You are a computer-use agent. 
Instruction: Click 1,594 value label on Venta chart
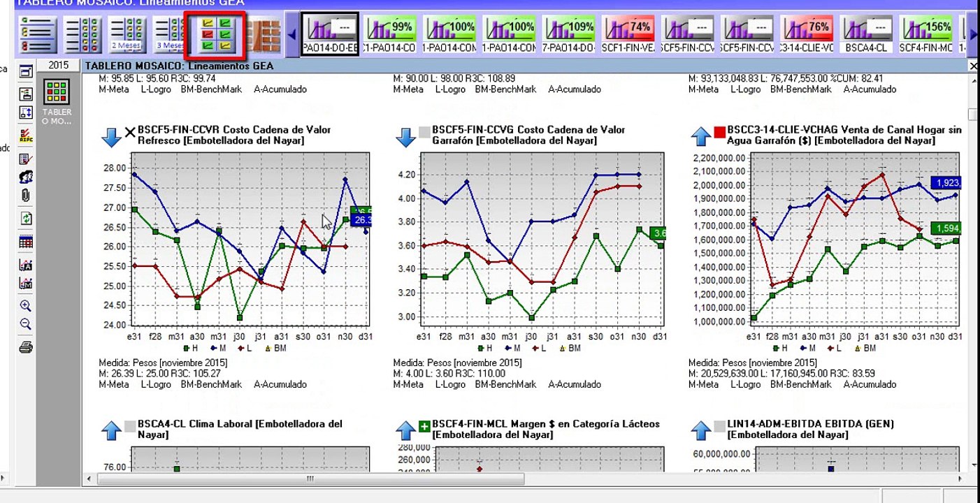[946, 228]
